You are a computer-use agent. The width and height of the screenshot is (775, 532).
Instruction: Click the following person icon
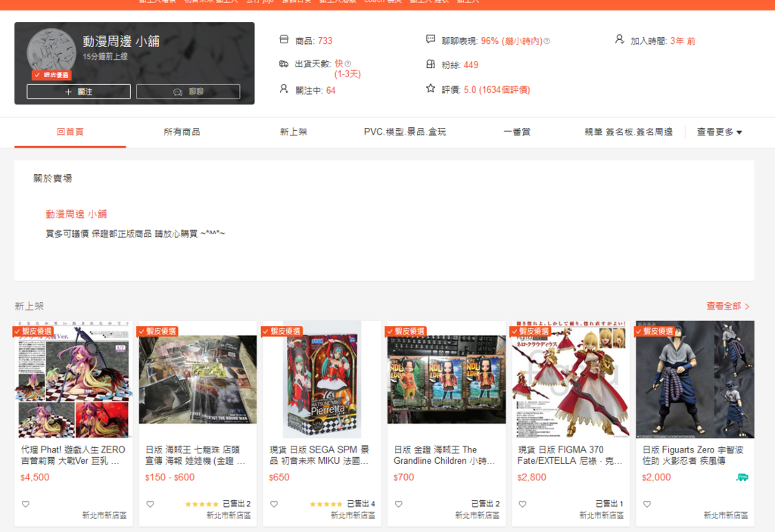click(x=284, y=89)
